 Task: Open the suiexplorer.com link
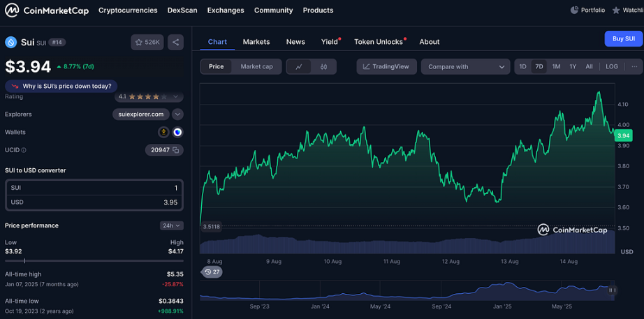[141, 114]
